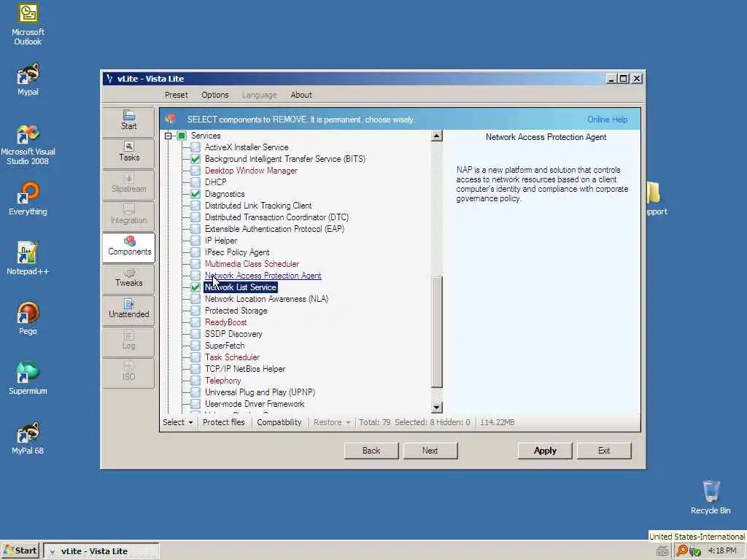Click the Notepad++ desktop shortcut
747x560 pixels.
(28, 259)
